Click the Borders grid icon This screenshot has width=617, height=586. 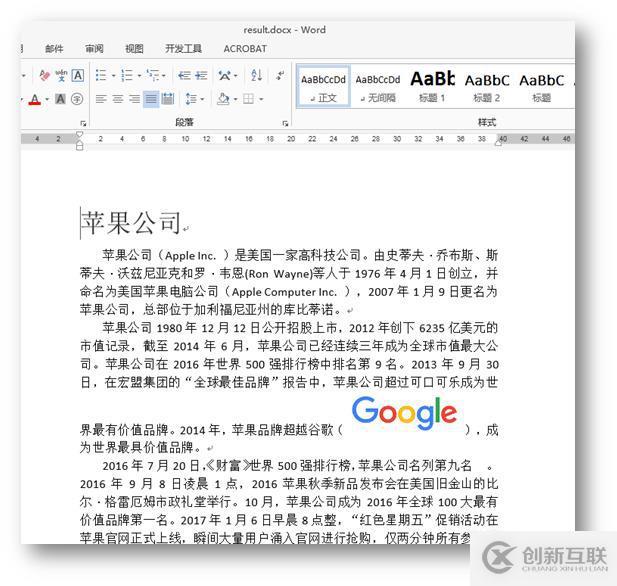pos(248,99)
